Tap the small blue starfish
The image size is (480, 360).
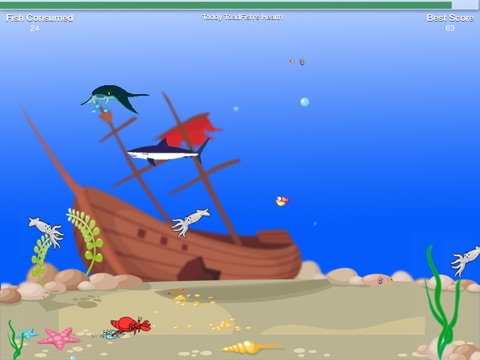click(28, 333)
